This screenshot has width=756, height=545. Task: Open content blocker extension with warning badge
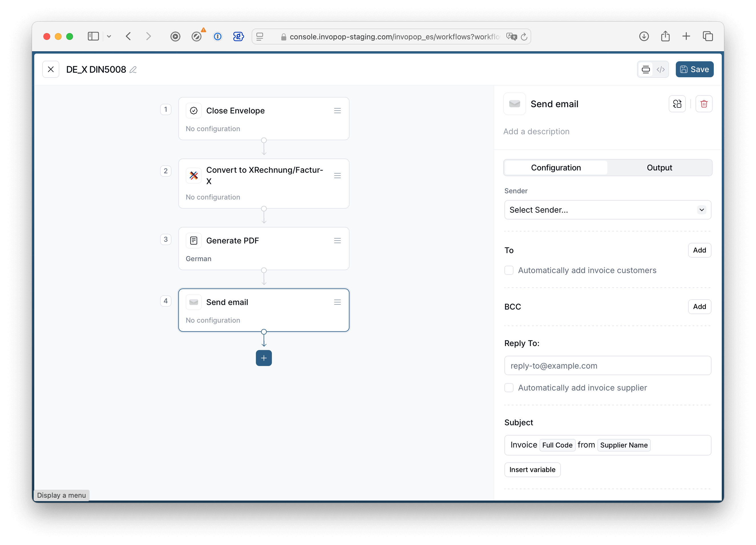pyautogui.click(x=197, y=36)
